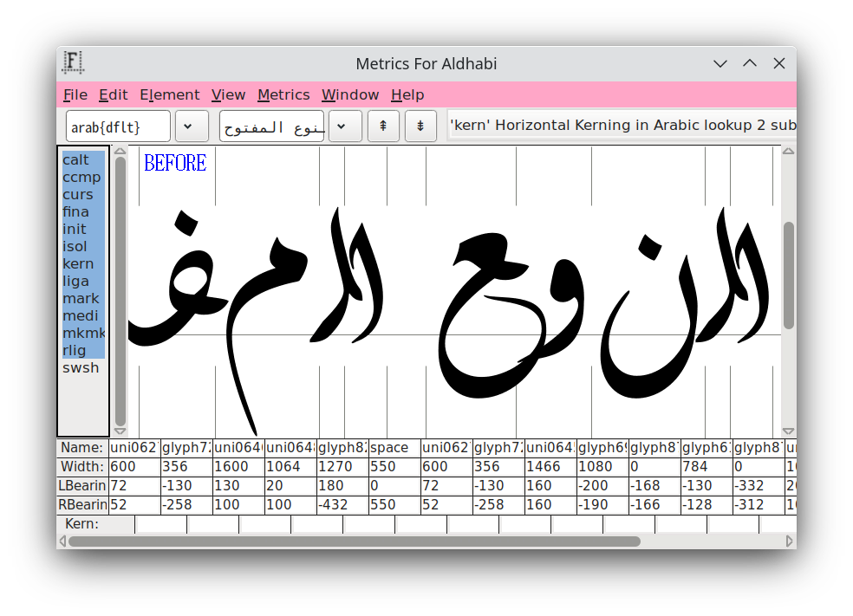Open the Help menu

(x=407, y=94)
